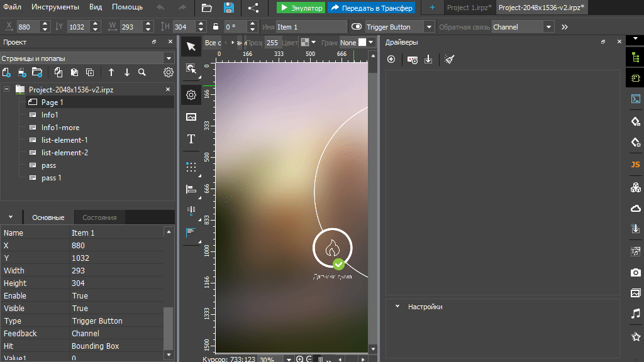Click the driver download icon in Drivers panel
Viewport: 644px width, 362px height.
[429, 59]
